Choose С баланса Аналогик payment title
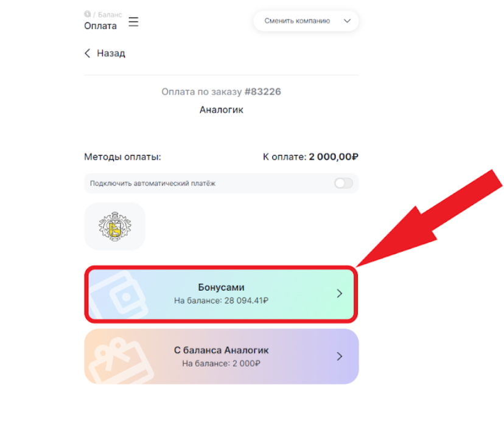Image resolution: width=504 pixels, height=430 pixels. 221,350
